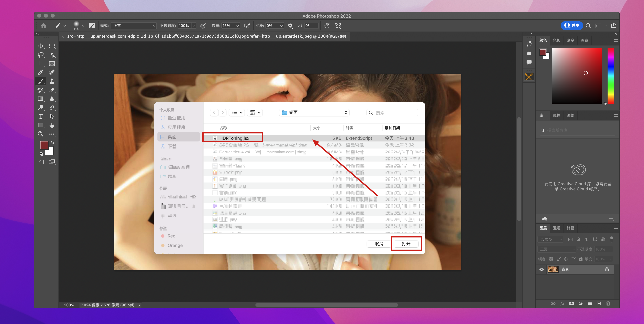Hide the 背景 layer visibility eye

(x=541, y=269)
